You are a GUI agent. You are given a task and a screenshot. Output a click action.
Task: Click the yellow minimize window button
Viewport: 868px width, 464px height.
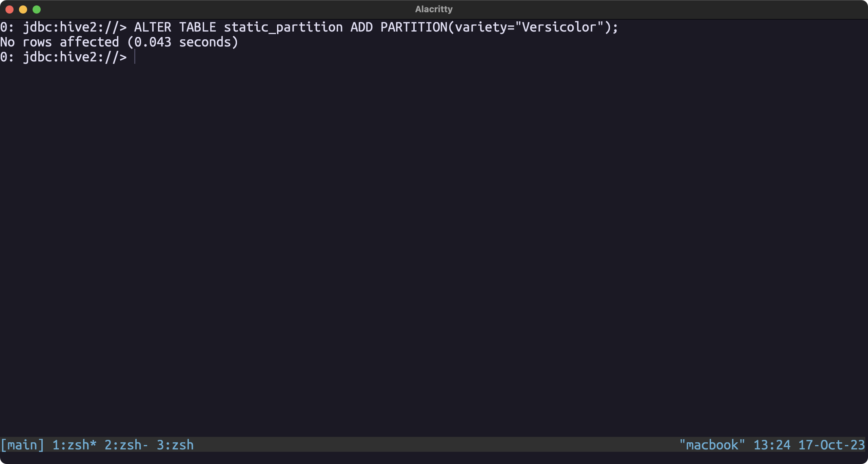[x=23, y=9]
